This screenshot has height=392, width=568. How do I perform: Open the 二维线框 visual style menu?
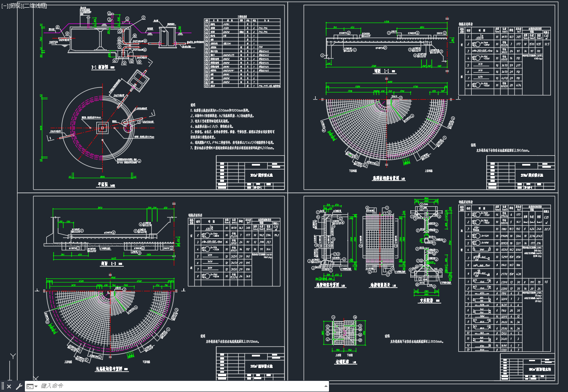point(35,6)
